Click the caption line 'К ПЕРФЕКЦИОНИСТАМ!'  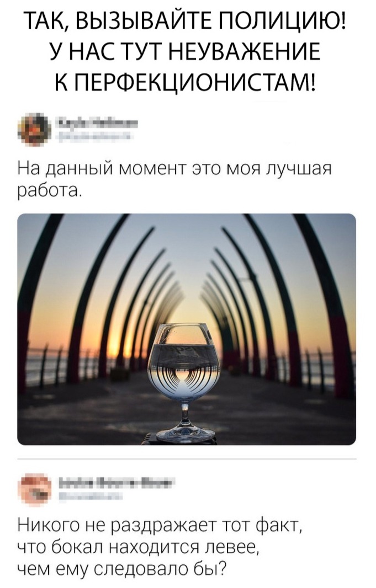pyautogui.click(x=185, y=80)
